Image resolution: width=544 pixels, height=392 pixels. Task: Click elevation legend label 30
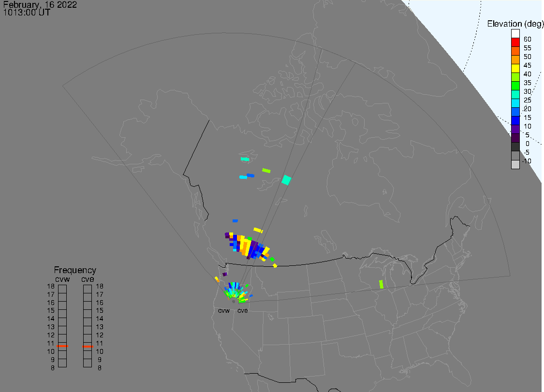pyautogui.click(x=528, y=91)
